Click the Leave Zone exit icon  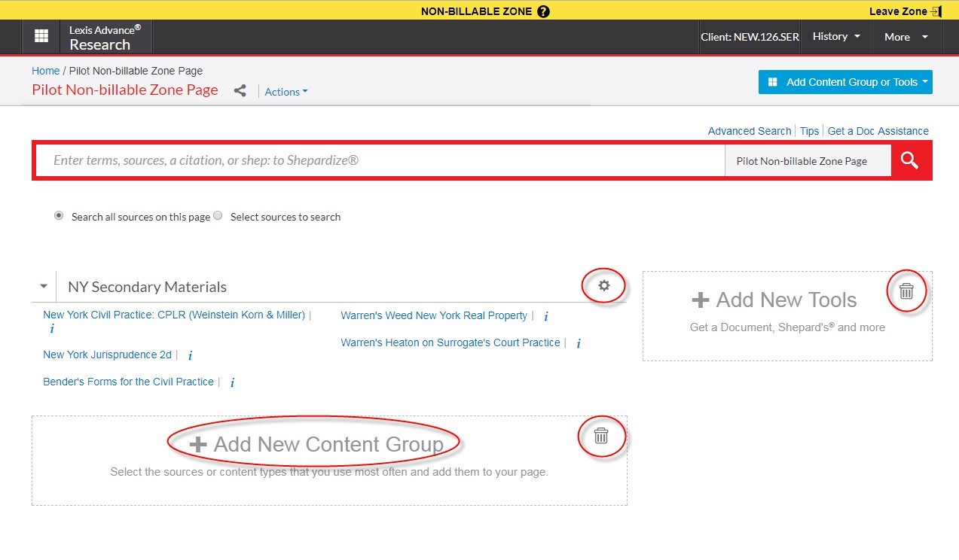(x=936, y=11)
